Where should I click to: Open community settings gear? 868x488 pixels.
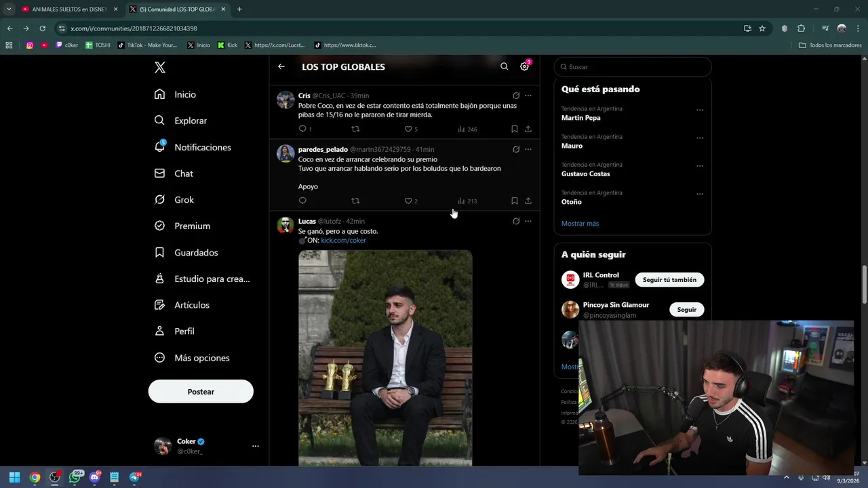click(x=524, y=66)
